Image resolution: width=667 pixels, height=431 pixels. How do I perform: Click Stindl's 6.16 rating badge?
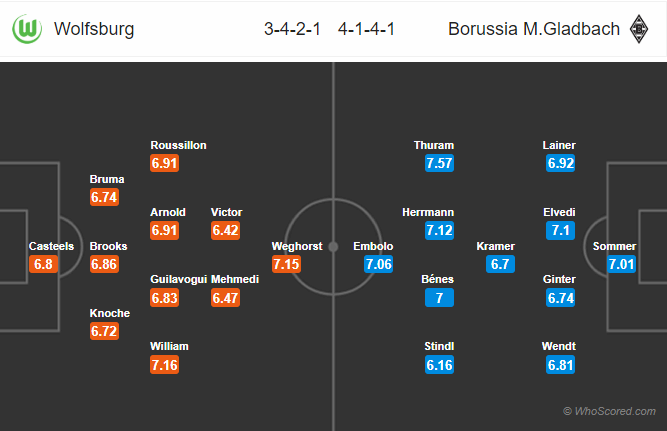click(439, 365)
